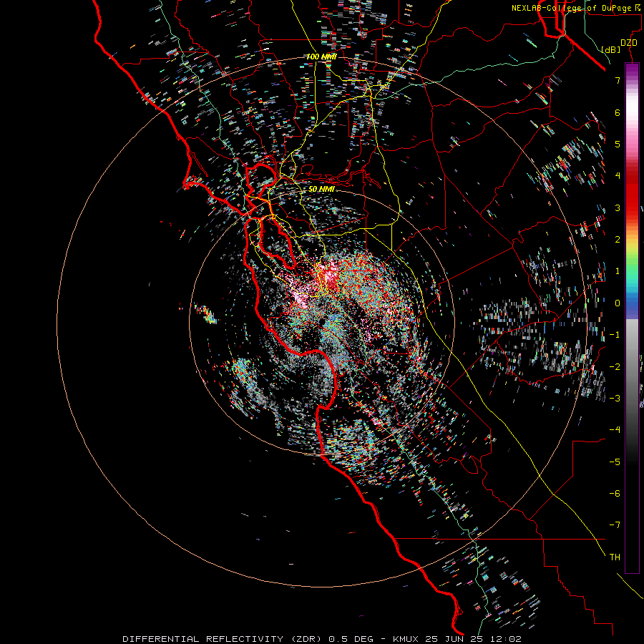Click the 5 value on the color scale
The height and width of the screenshot is (644, 644).
point(618,144)
